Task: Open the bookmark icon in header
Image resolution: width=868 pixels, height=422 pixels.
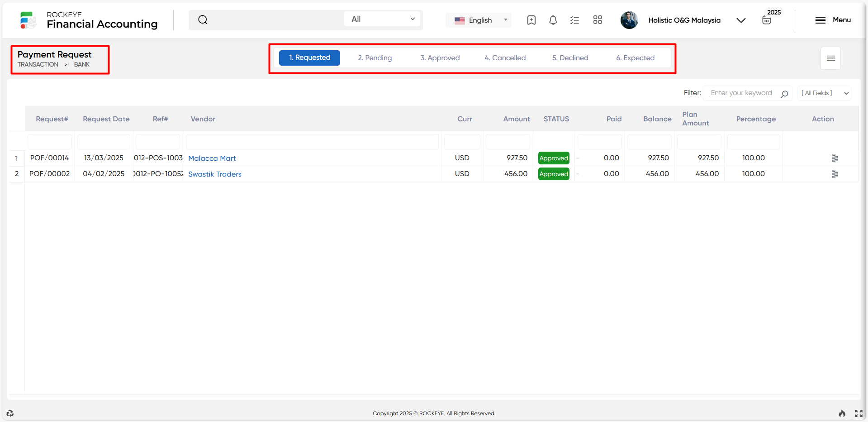Action: 531,20
